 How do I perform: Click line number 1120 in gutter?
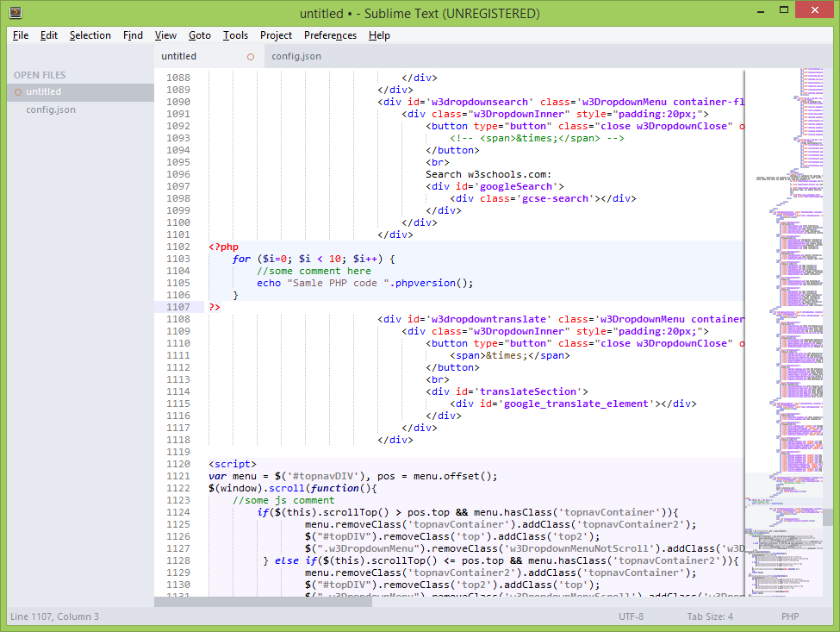click(x=177, y=464)
